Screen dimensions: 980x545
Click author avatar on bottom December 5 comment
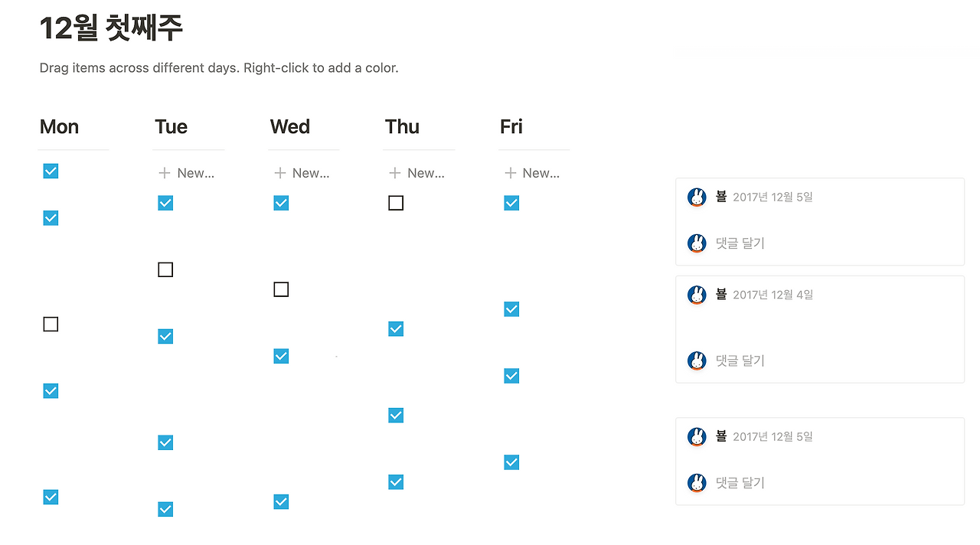click(697, 437)
